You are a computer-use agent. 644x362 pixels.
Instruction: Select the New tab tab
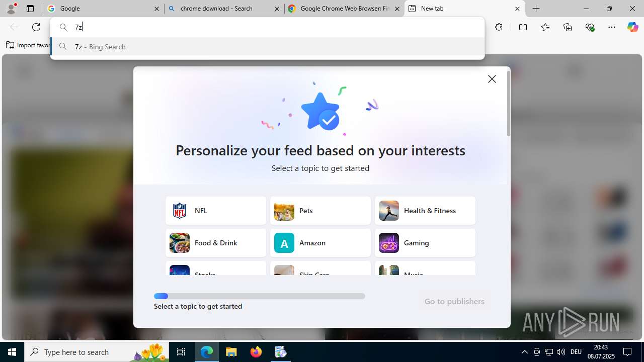[464, 9]
